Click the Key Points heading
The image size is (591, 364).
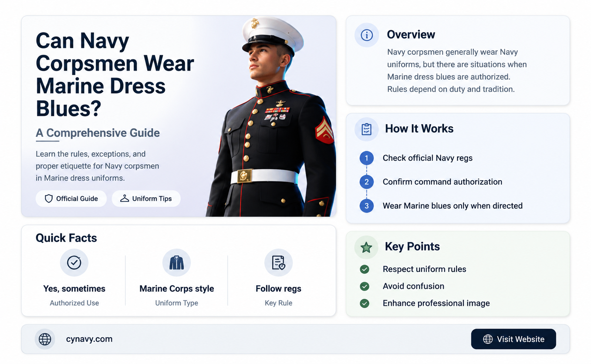[x=412, y=246]
